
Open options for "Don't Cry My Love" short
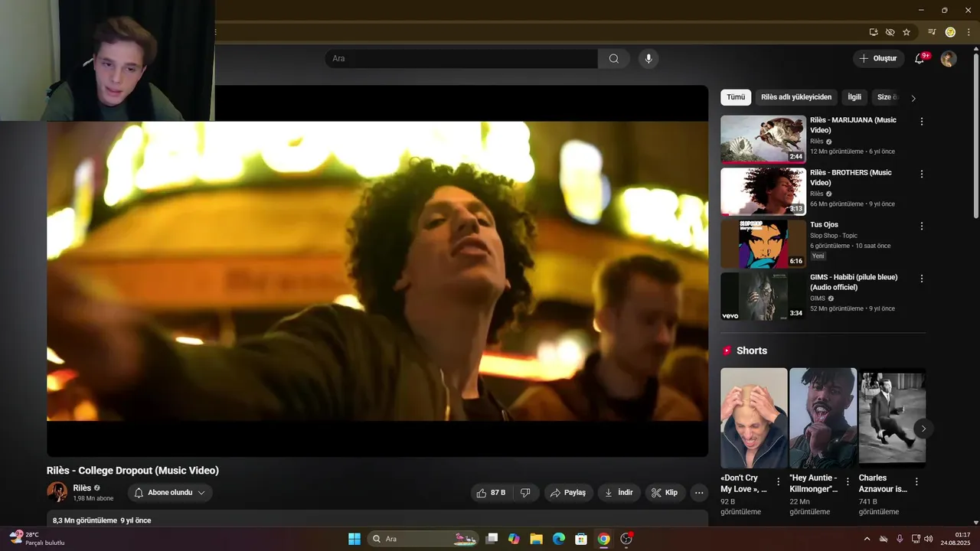point(779,482)
